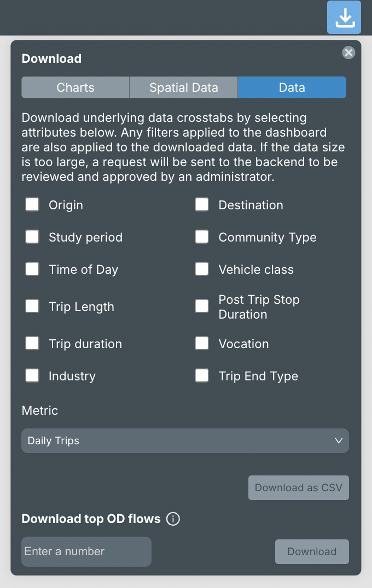The image size is (372, 588).
Task: Enable Vehicle class attribute
Action: pyautogui.click(x=202, y=269)
